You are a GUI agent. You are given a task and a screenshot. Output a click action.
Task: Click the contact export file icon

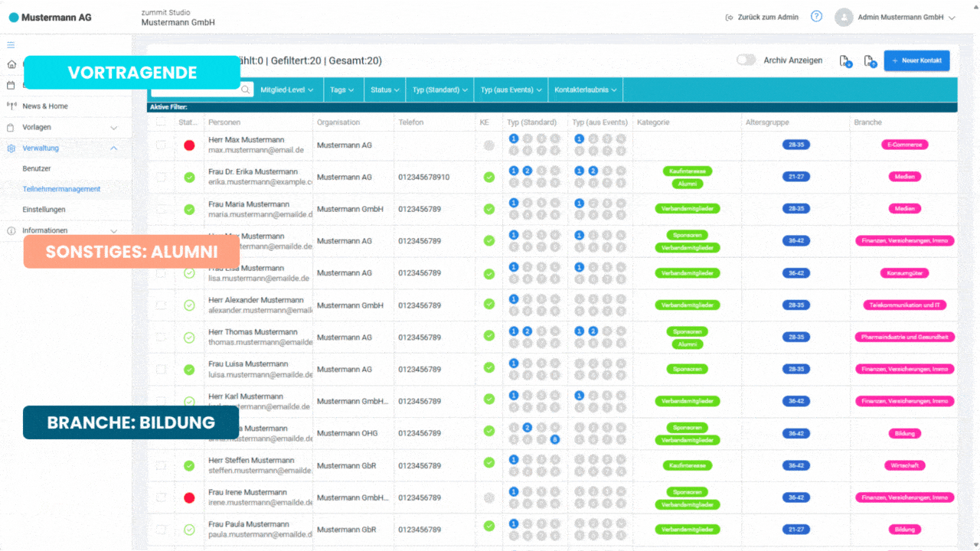pos(870,61)
